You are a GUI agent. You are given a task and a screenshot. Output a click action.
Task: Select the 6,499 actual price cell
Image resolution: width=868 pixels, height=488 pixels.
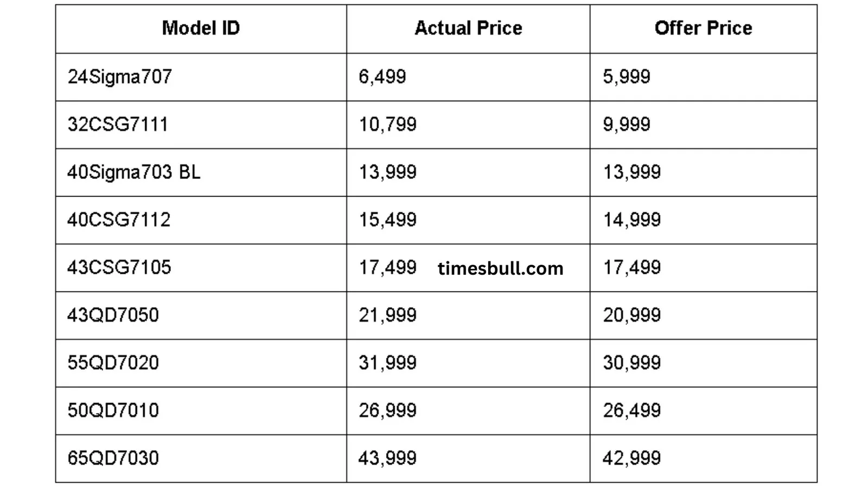tap(468, 77)
